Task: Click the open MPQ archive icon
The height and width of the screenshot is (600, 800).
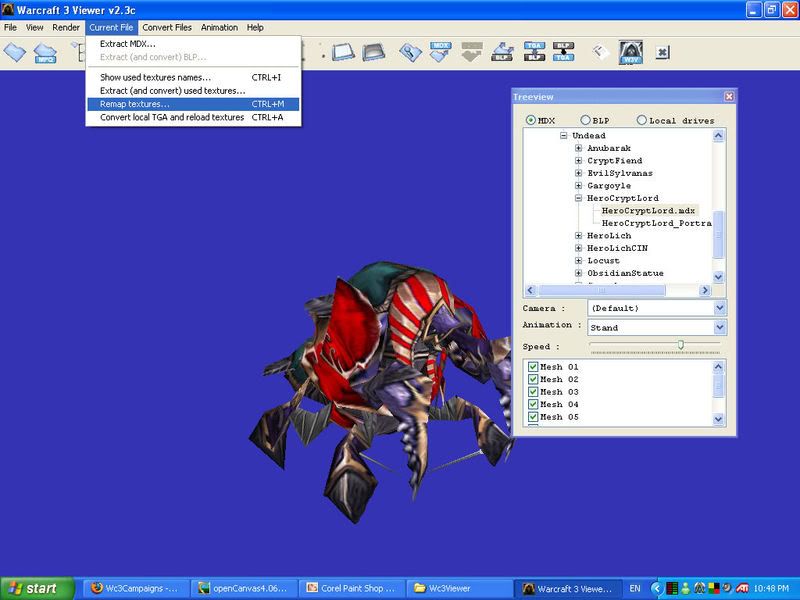Action: [x=45, y=53]
